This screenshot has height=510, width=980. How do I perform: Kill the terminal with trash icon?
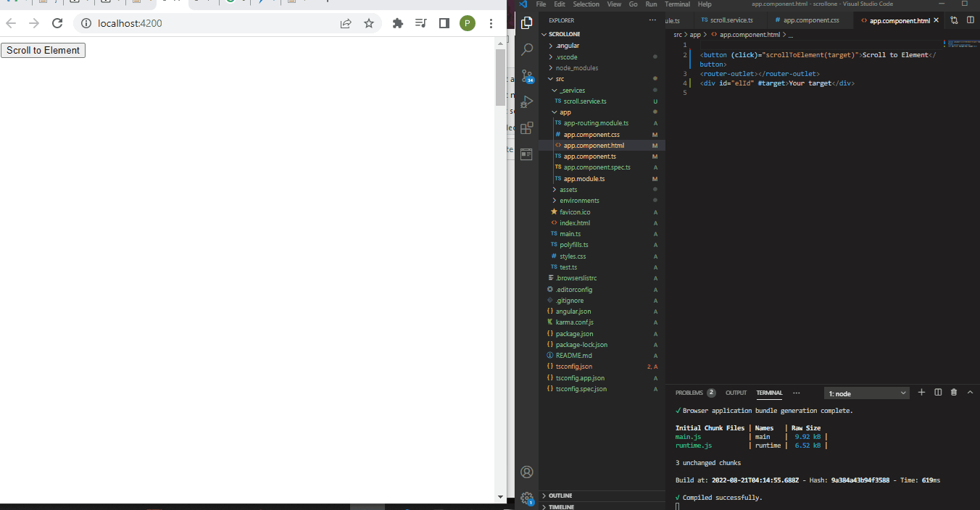coord(954,392)
